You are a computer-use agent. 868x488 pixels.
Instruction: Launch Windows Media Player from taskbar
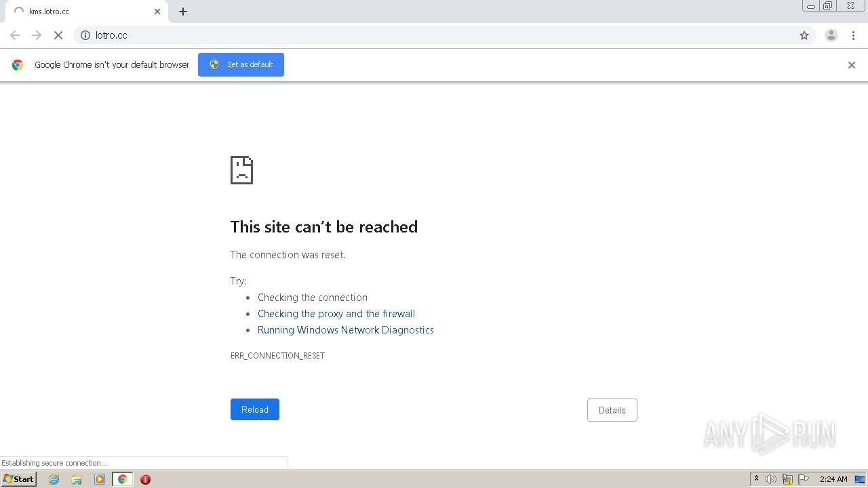(x=100, y=479)
